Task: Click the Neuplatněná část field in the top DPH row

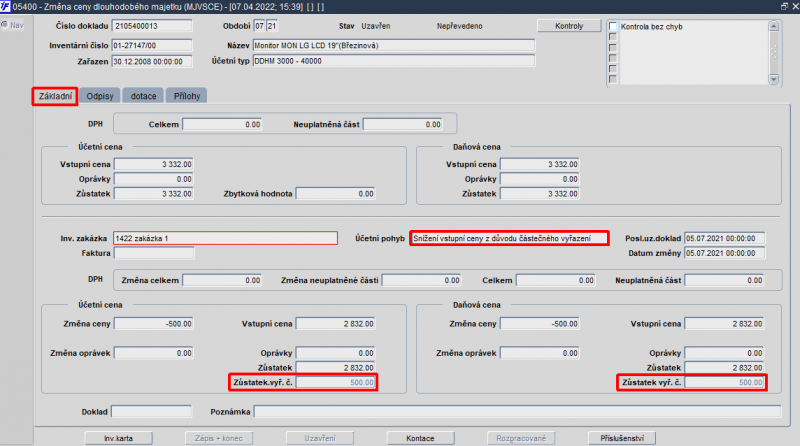Action: pos(403,125)
